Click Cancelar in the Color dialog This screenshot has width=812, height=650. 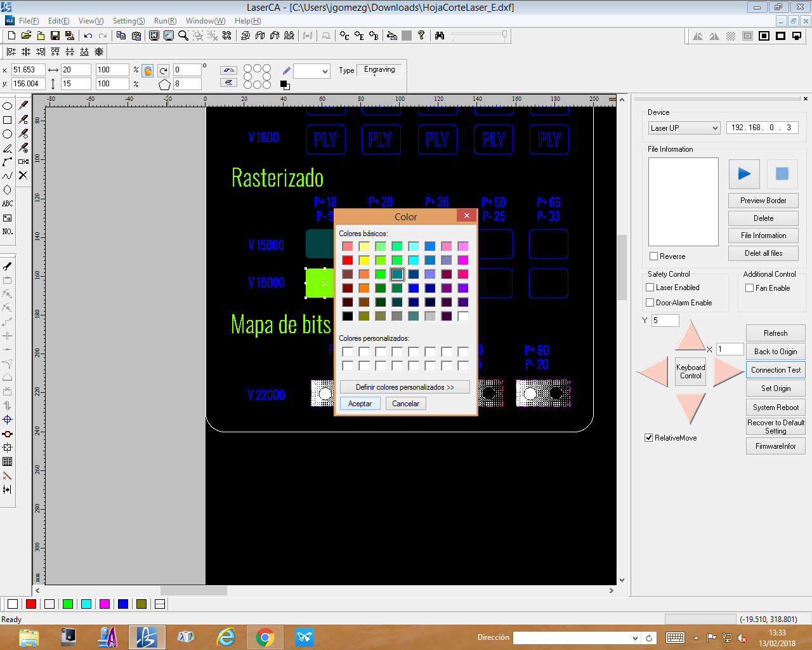tap(406, 404)
